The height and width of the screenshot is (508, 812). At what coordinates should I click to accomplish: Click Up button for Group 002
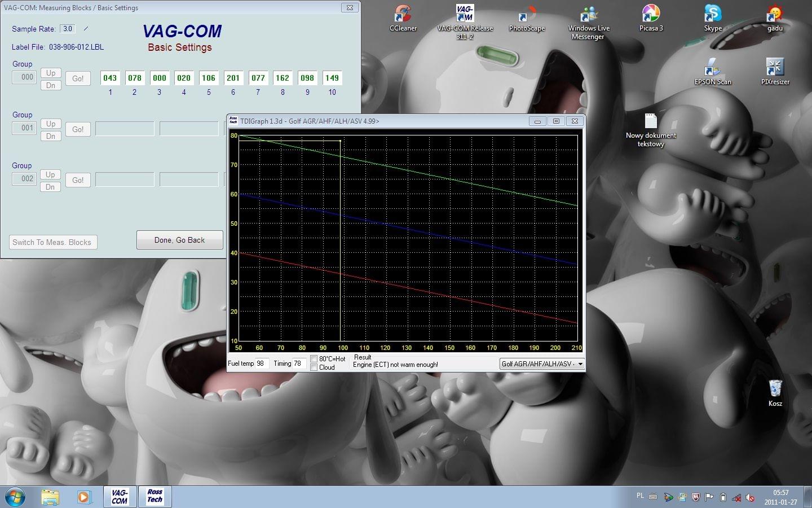[51, 174]
